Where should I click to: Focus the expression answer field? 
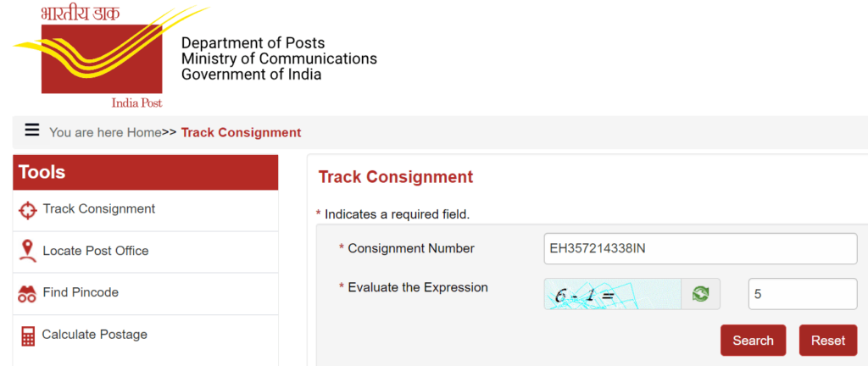pos(803,294)
